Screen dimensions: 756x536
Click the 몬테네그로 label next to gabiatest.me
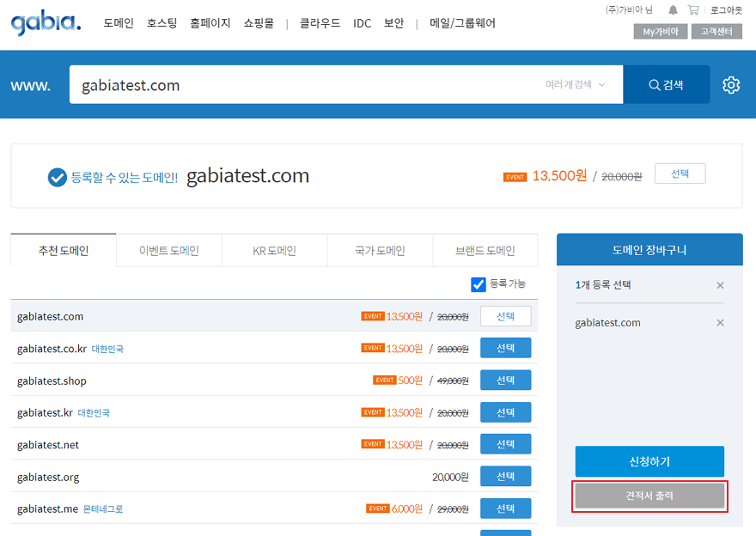[x=103, y=509]
